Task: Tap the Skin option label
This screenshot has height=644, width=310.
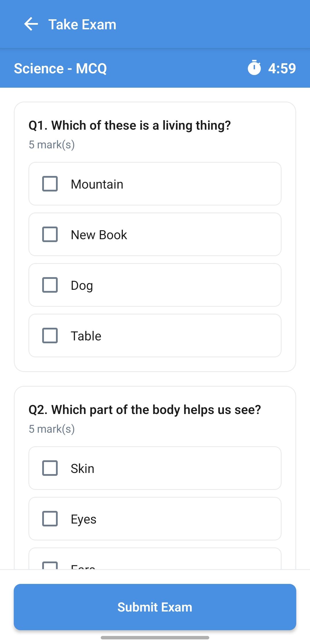Action: pyautogui.click(x=82, y=469)
